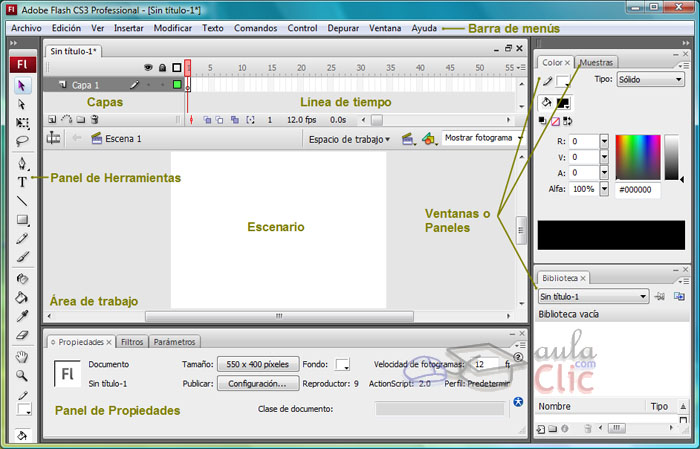
Task: Select the Line tool
Action: (x=22, y=201)
